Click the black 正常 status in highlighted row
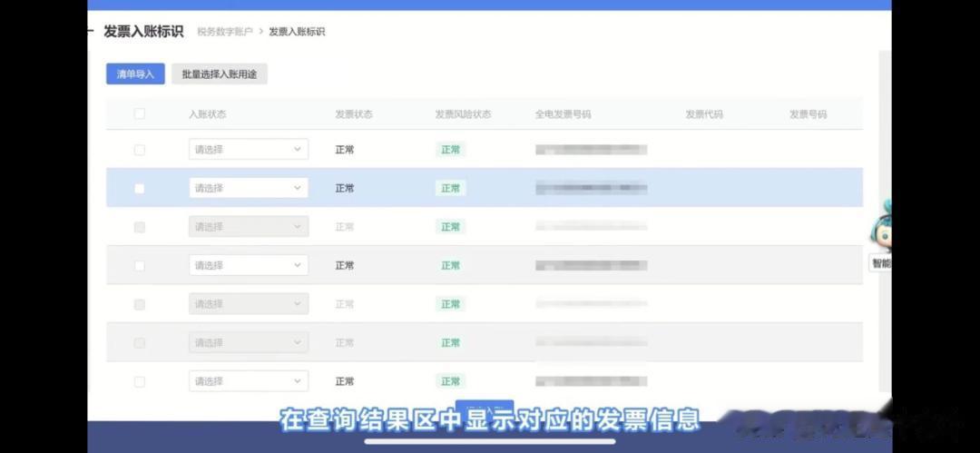This screenshot has width=980, height=453. pyautogui.click(x=345, y=188)
